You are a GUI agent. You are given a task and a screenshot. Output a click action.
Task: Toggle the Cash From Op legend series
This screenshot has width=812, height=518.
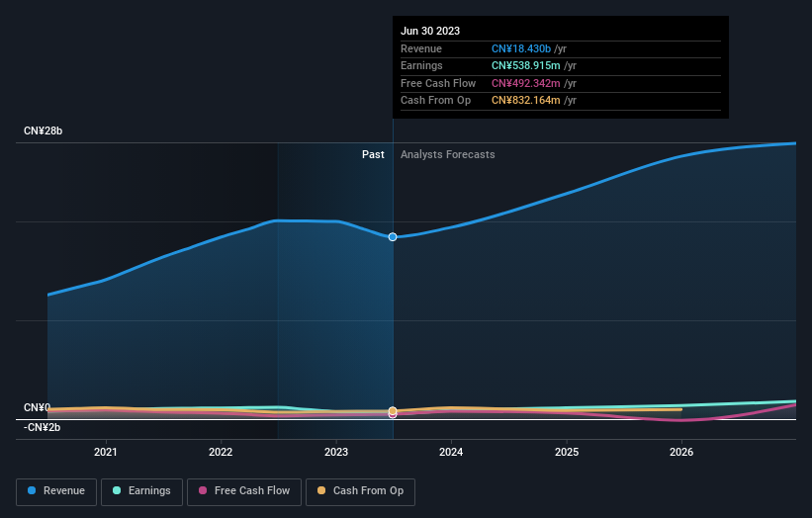[x=360, y=491]
